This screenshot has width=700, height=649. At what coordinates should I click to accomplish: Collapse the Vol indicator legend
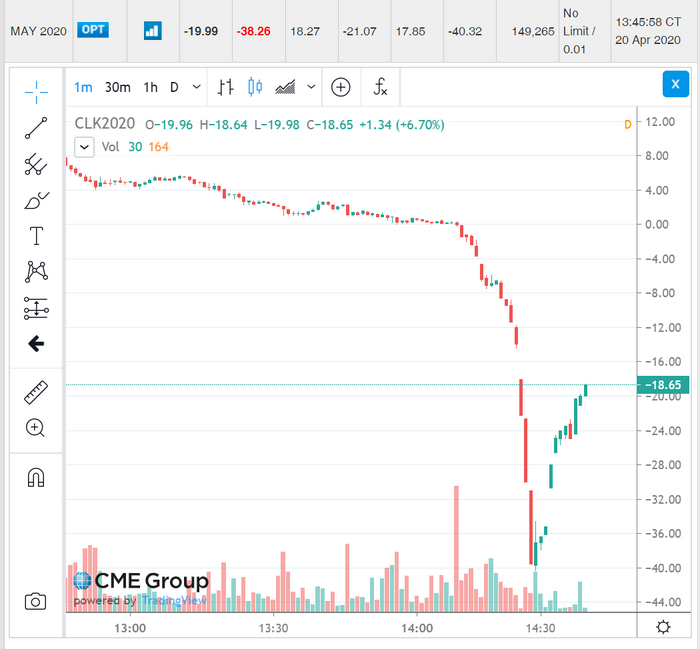(x=84, y=147)
